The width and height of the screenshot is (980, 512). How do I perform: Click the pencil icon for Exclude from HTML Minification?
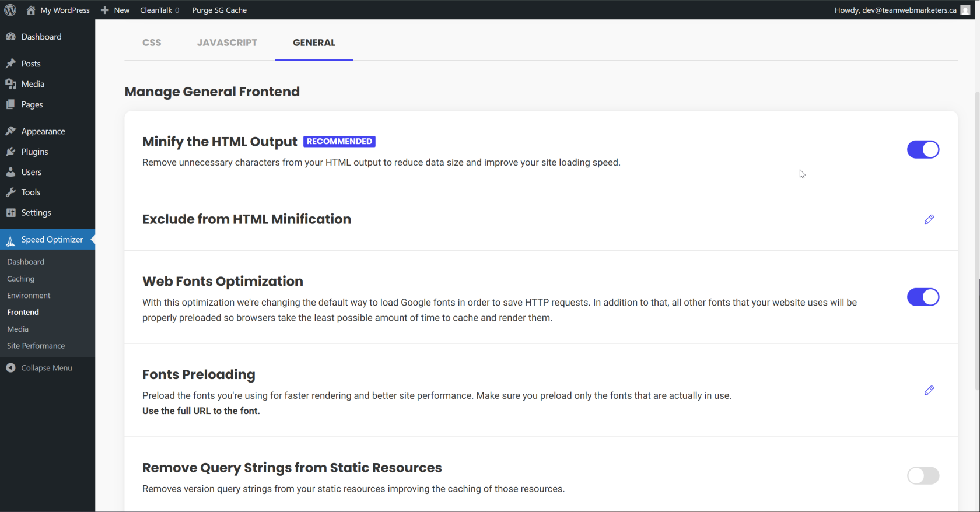tap(929, 219)
